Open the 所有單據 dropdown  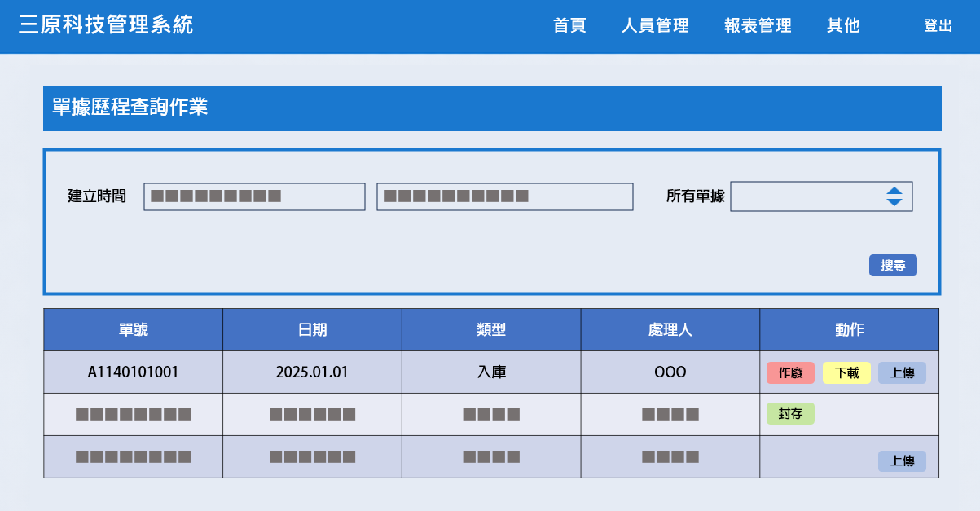tap(821, 196)
